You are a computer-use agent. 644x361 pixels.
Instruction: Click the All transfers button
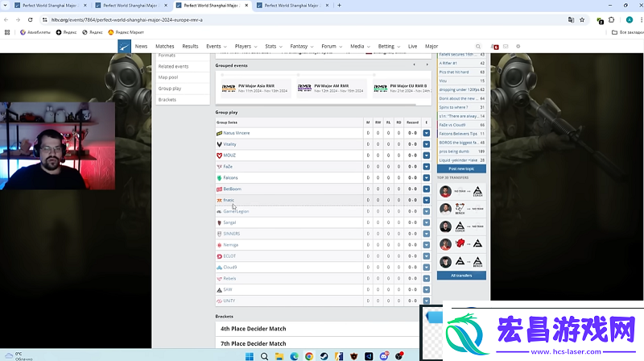[461, 276]
